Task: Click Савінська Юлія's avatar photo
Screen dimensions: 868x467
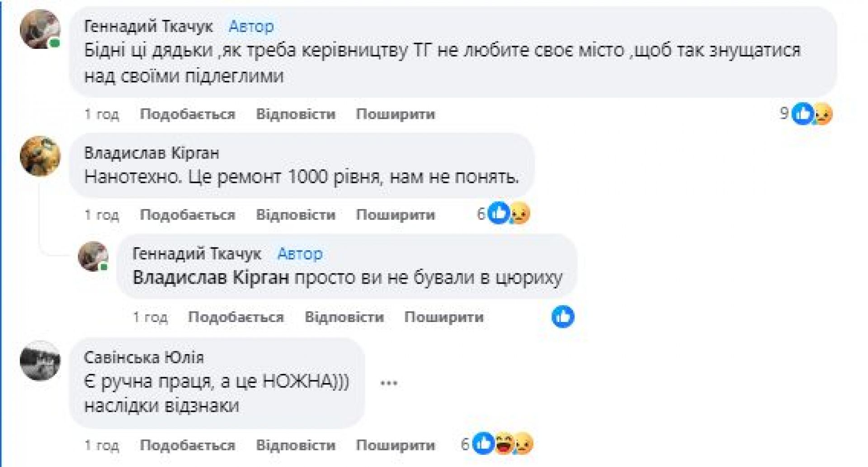Action: (40, 360)
